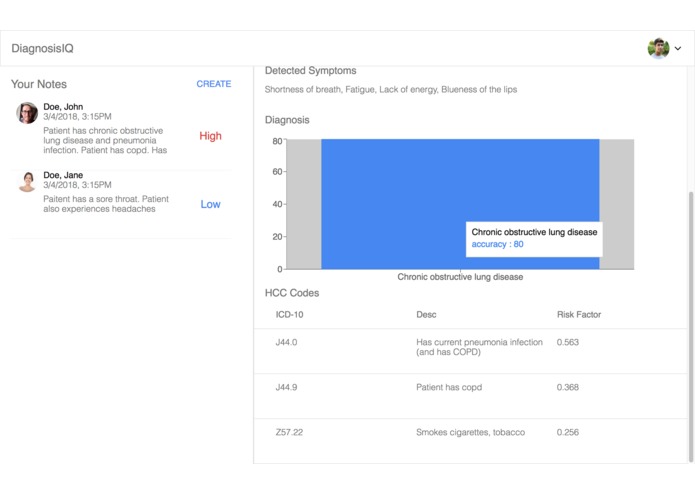Click the High risk label
This screenshot has width=695, height=494.
[x=210, y=136]
